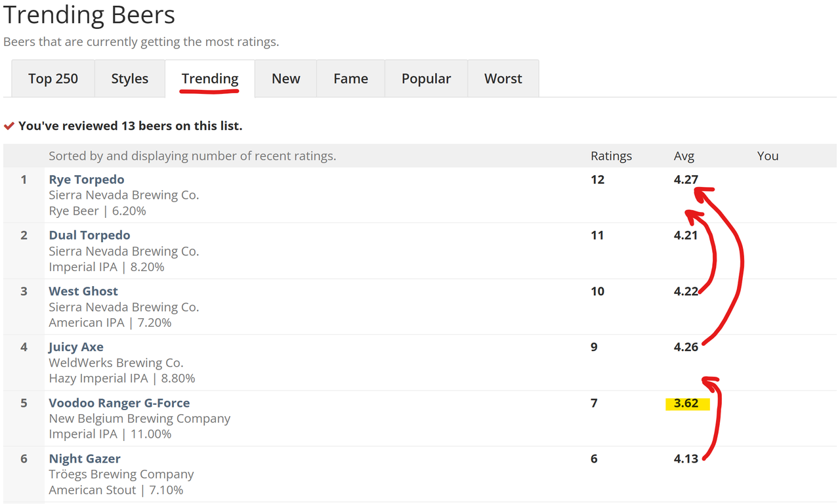Click Sierra Nevada Brewing Co. under Dual Torpedo
The width and height of the screenshot is (840, 504).
124,251
